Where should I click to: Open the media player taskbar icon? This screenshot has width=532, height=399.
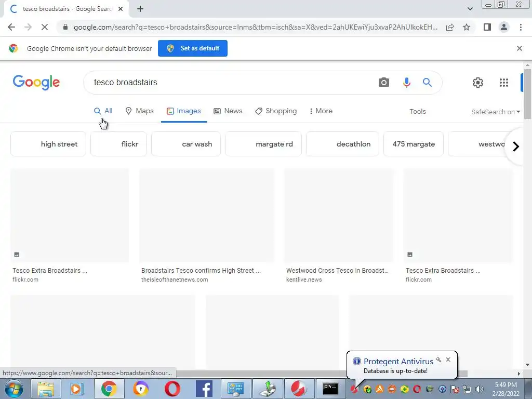pos(77,389)
